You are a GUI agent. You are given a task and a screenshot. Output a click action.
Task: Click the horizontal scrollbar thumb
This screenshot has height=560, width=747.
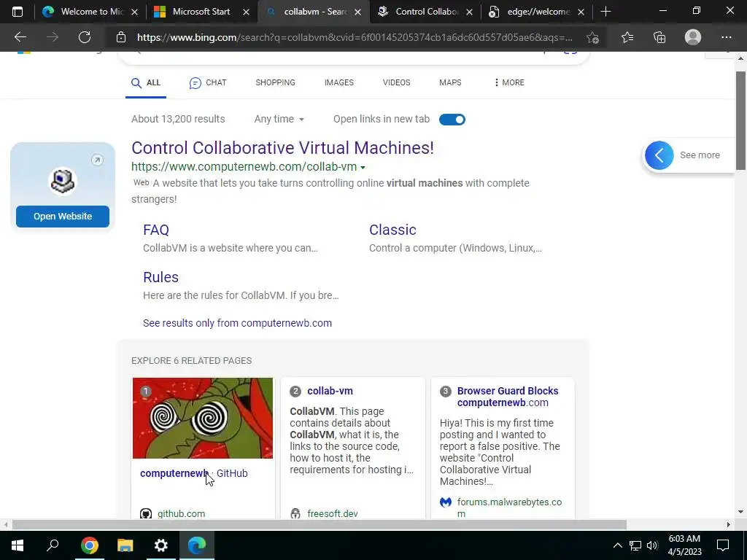[x=319, y=524]
